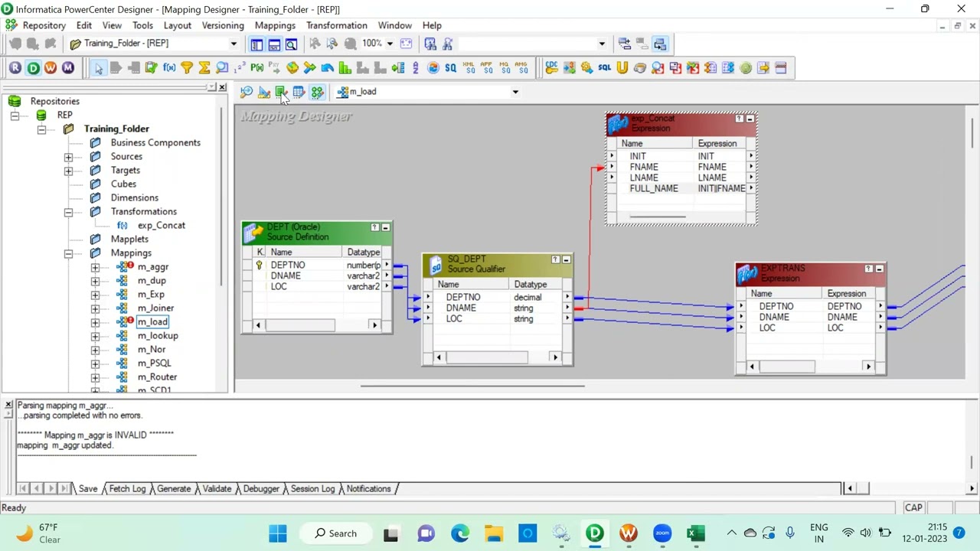Add a Filter transformation funnel icon
Image resolution: width=980 pixels, height=551 pixels.
(x=187, y=68)
